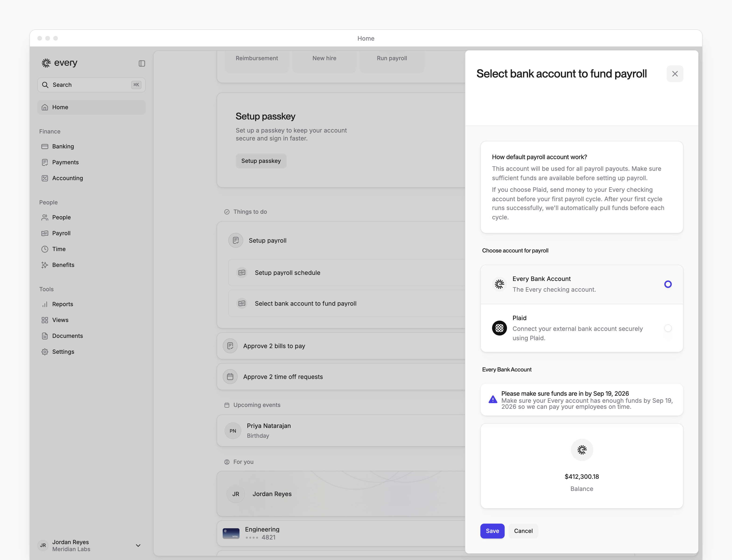Click Priya Natarajan birthday event

tap(341, 431)
